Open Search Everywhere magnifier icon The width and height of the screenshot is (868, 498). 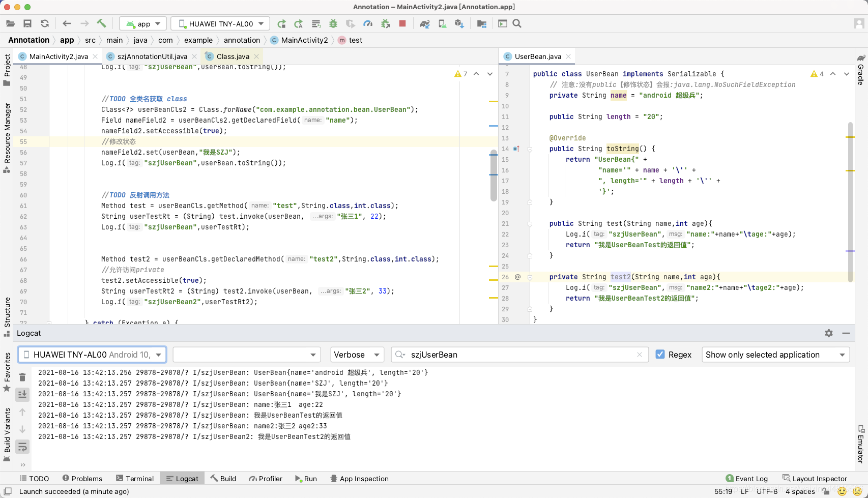(517, 23)
